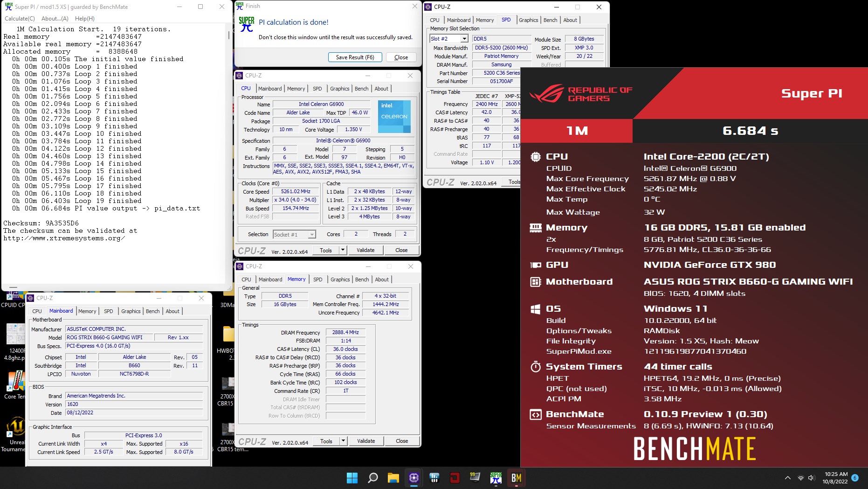Click Memory module icon in BenchMate panel
868x489 pixels.
(x=536, y=228)
